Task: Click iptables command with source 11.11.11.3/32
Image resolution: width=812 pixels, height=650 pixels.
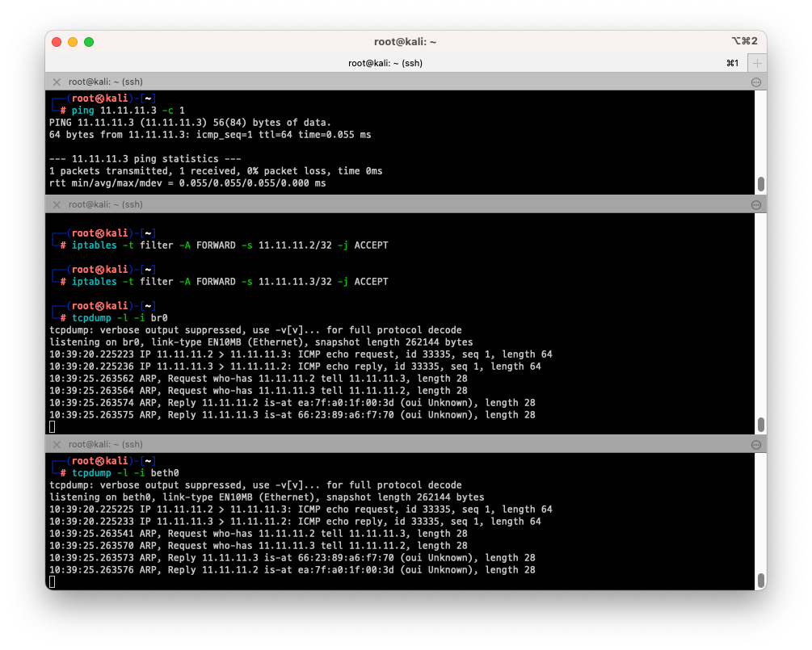Action: point(230,282)
